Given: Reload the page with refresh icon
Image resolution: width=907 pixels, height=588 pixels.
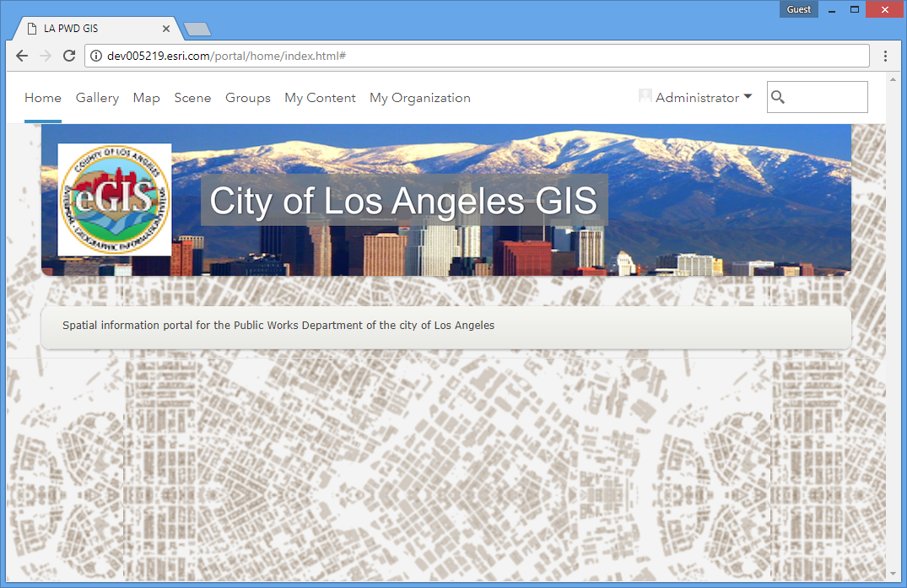Looking at the screenshot, I should [69, 56].
